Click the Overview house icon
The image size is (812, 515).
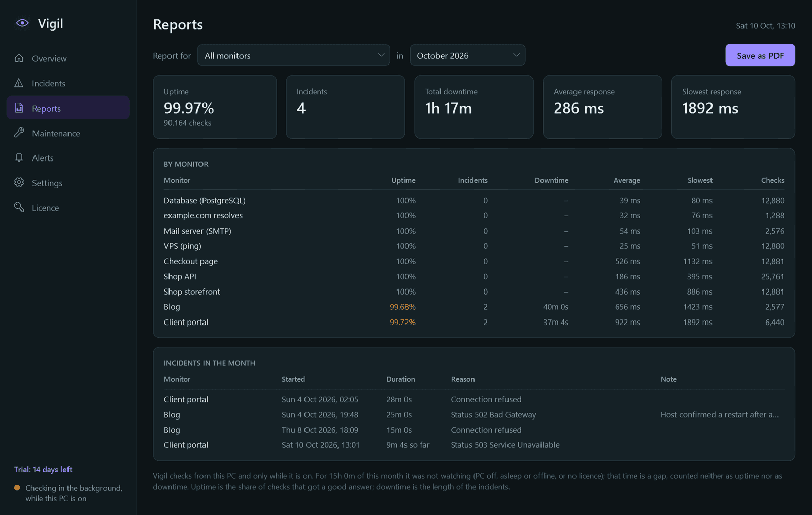coord(19,58)
